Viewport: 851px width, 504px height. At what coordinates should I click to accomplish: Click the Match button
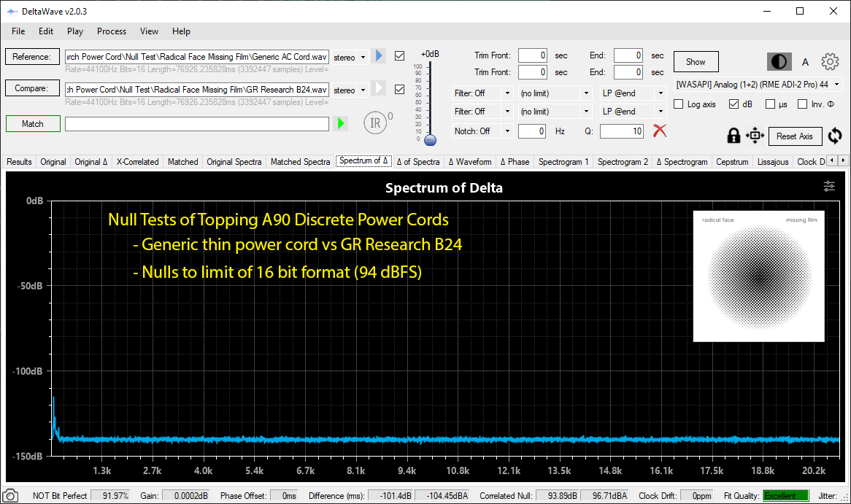tap(33, 124)
